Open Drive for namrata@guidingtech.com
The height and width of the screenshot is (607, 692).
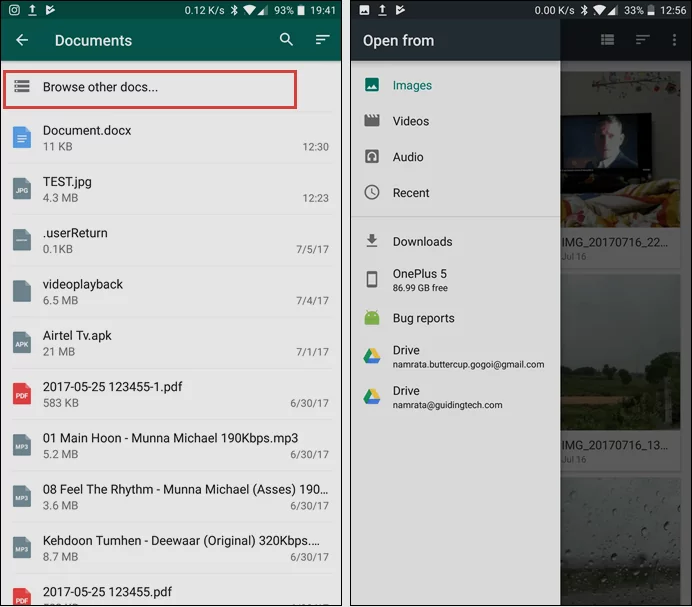pyautogui.click(x=455, y=397)
